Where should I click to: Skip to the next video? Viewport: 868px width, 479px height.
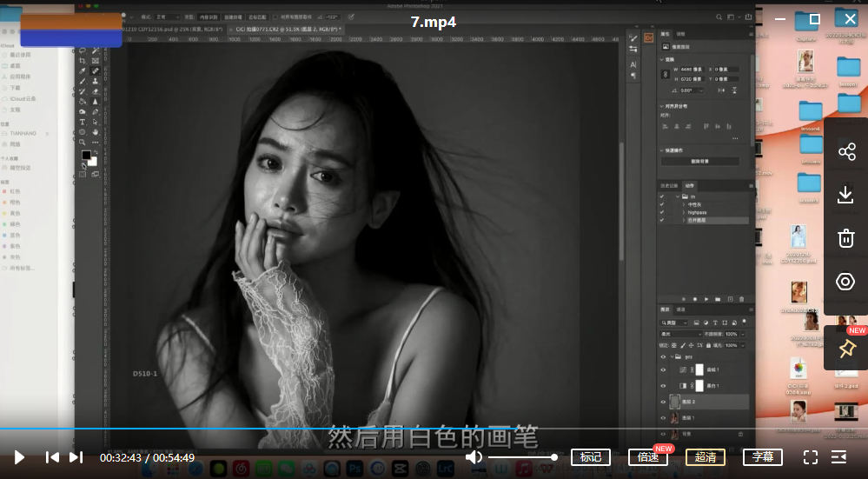76,457
